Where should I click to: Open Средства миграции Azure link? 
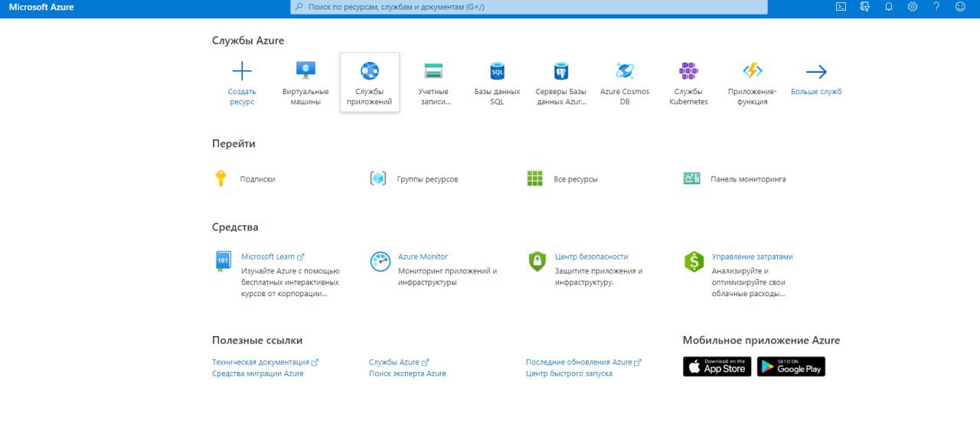(x=258, y=374)
